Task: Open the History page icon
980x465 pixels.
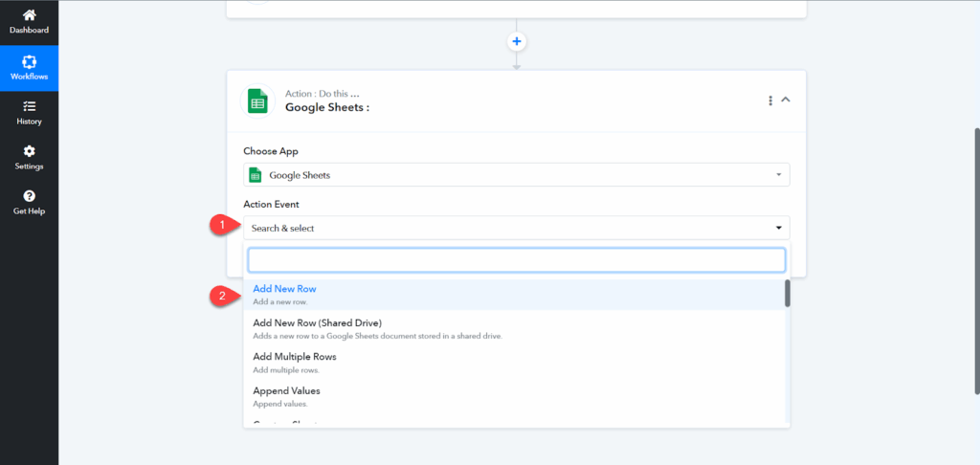Action: pos(29,106)
